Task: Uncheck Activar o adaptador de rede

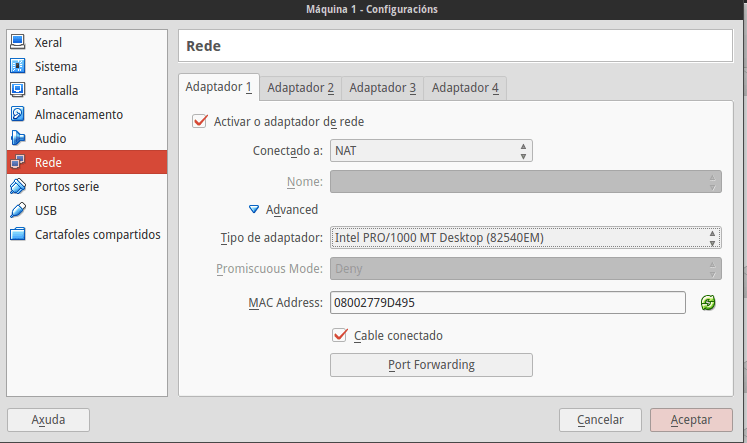Action: (x=199, y=121)
